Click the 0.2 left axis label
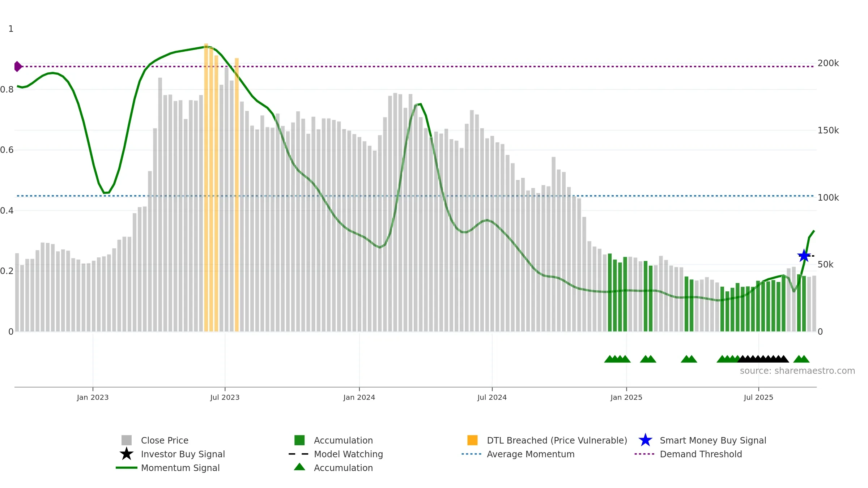Image resolution: width=868 pixels, height=488 pixels. pos(7,271)
